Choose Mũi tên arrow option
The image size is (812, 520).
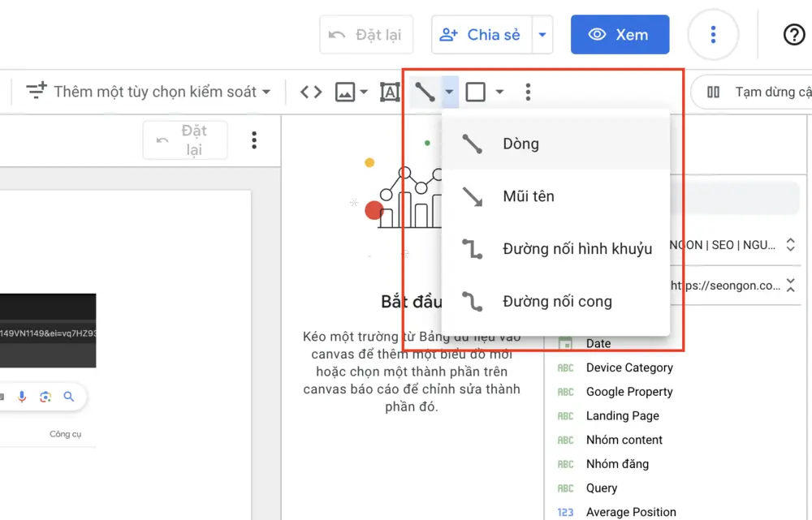coord(555,196)
